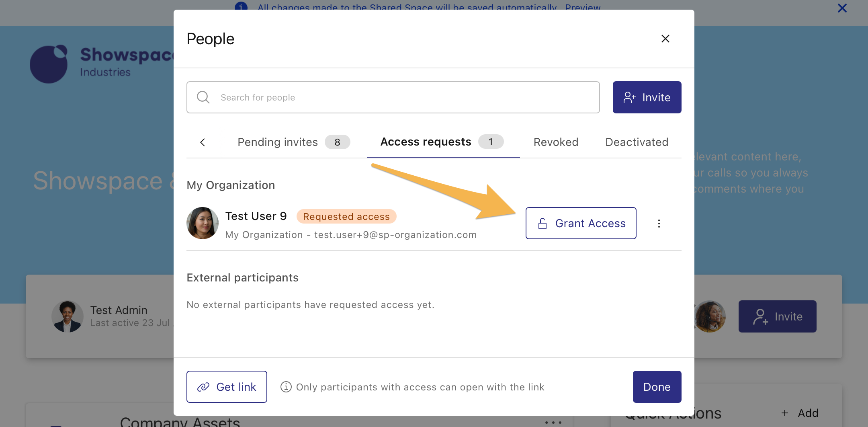Select the Deactivated tab

(637, 142)
